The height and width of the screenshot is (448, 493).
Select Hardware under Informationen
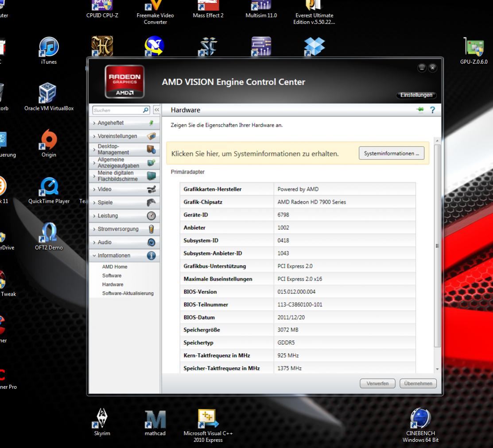click(x=113, y=284)
